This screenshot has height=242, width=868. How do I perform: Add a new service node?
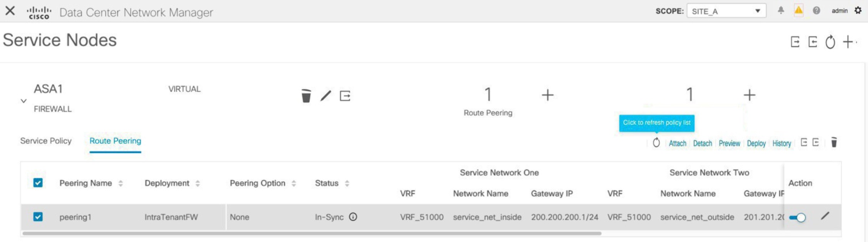click(848, 41)
